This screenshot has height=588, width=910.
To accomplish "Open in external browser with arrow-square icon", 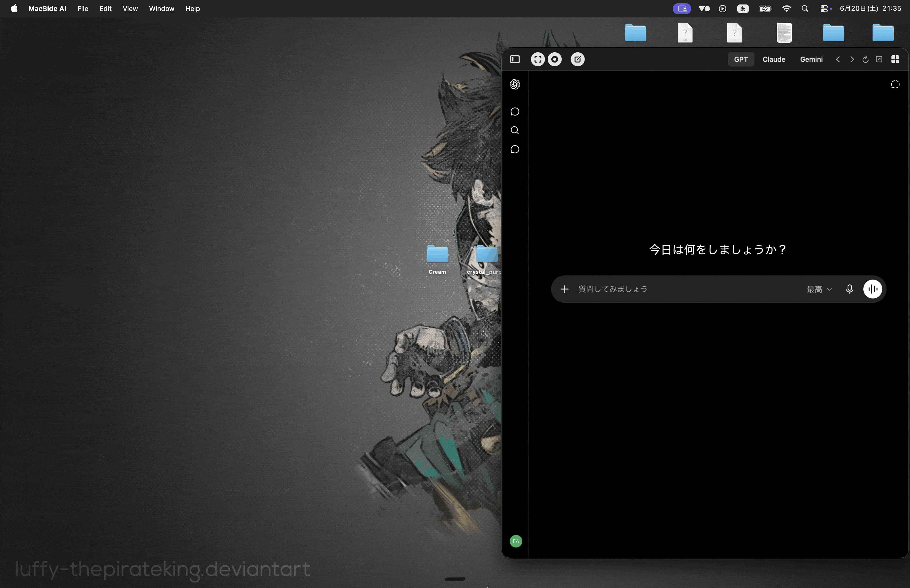I will coord(879,59).
